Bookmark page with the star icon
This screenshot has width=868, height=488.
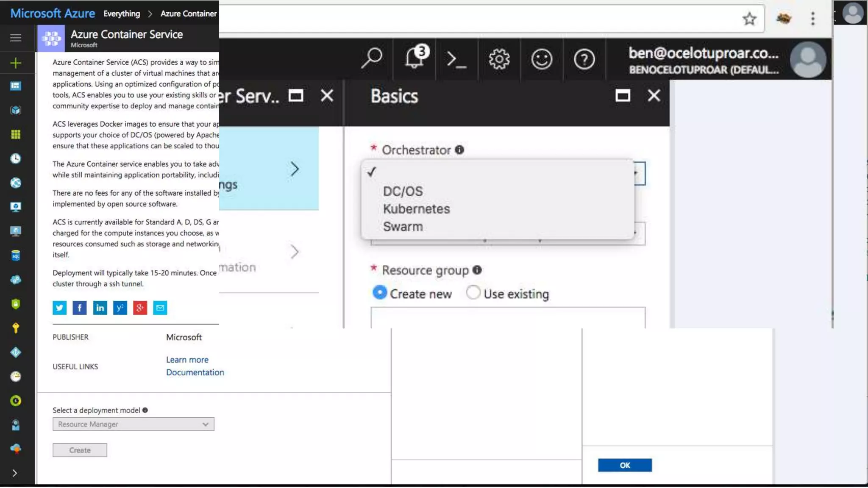click(749, 19)
